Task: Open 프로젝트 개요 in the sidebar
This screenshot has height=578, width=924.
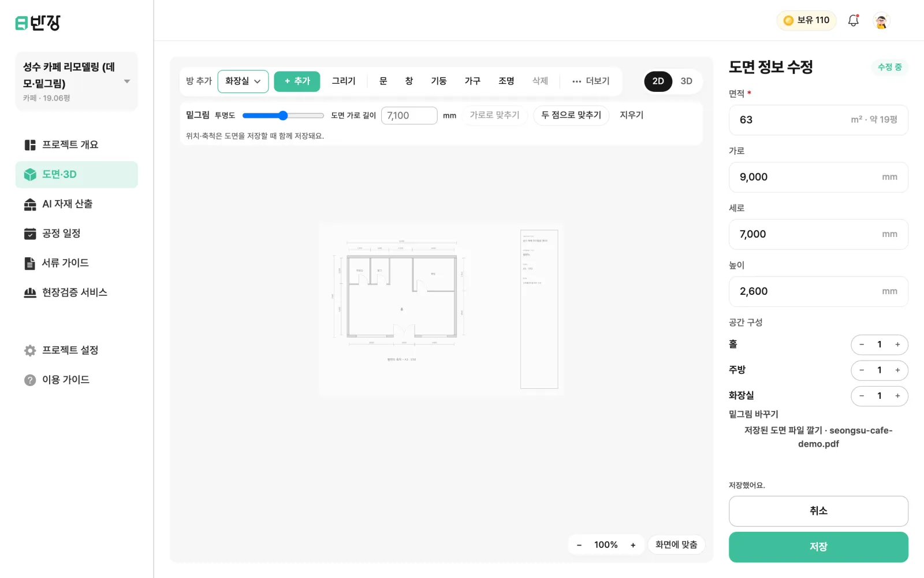Action: point(76,144)
